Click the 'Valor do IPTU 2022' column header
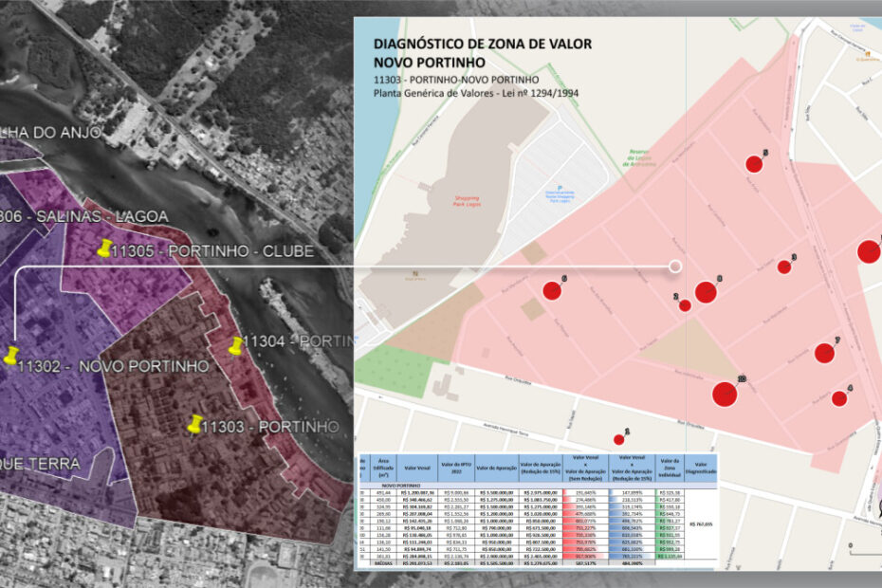 click(x=456, y=468)
